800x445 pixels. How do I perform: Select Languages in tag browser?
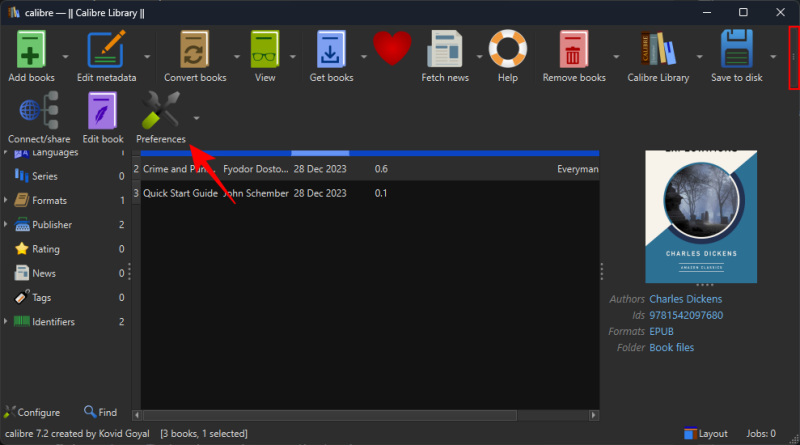55,153
